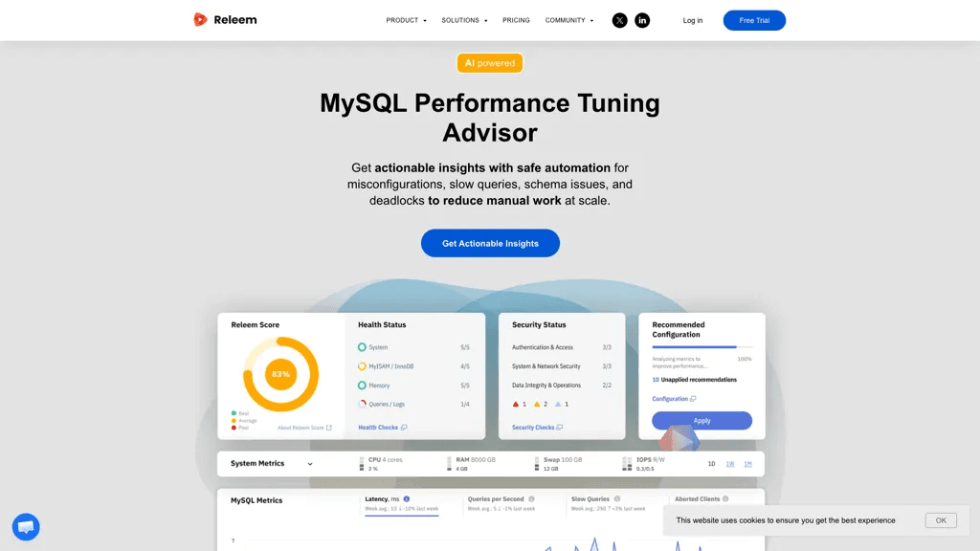Viewport: 980px width, 551px height.
Task: Collapse the System Metrics chevron
Action: pos(310,464)
